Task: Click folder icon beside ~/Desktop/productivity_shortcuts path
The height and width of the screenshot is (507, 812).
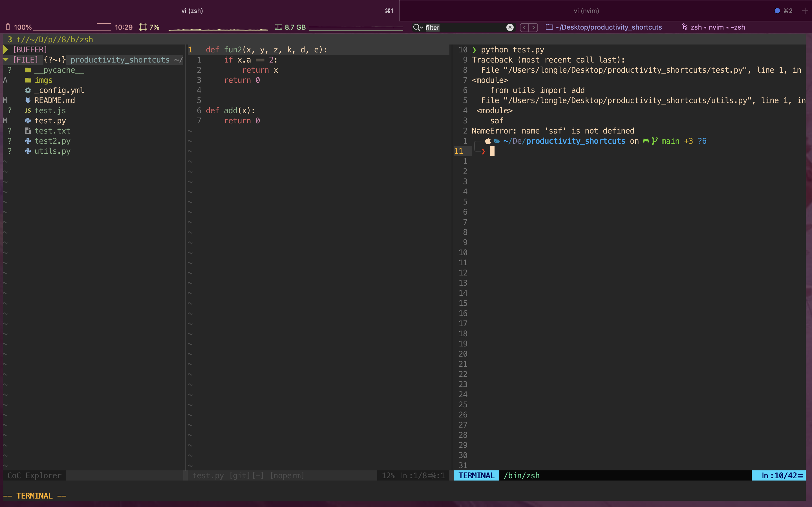Action: pos(549,27)
